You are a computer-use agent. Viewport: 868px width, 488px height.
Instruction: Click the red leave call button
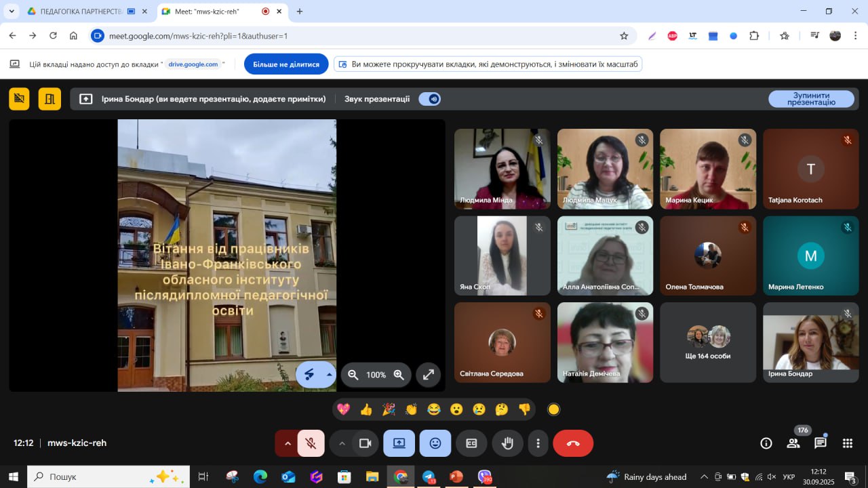click(573, 443)
